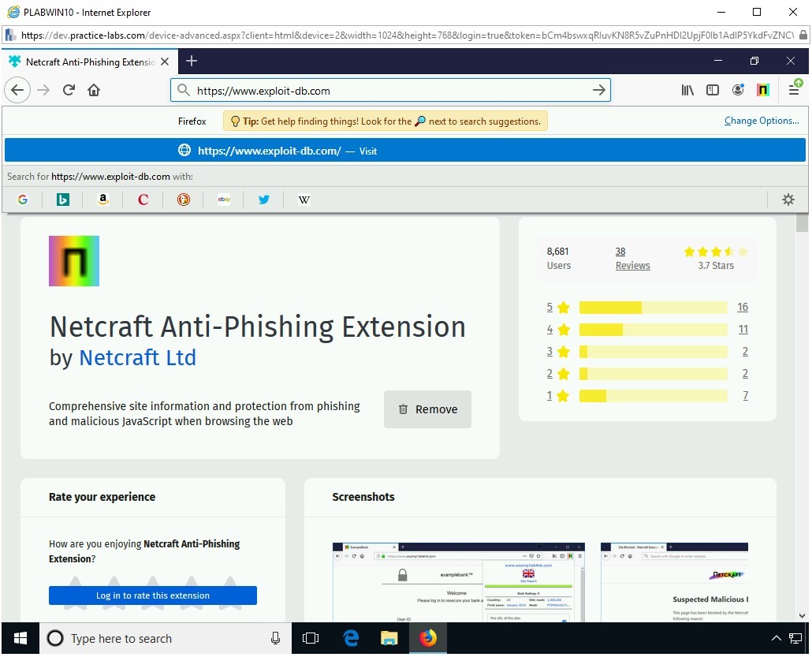Open the Library bookmarks icon
This screenshot has height=657, width=812.
tap(687, 90)
